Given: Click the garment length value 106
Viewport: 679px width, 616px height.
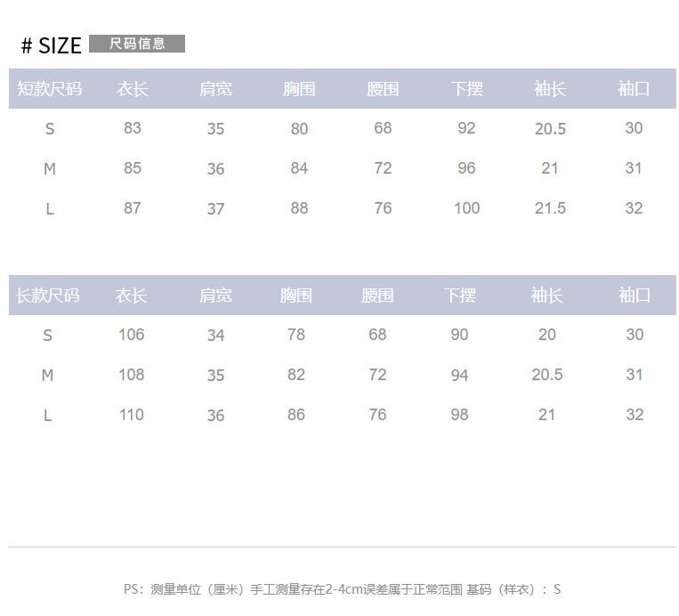Looking at the screenshot, I should click(x=131, y=335).
